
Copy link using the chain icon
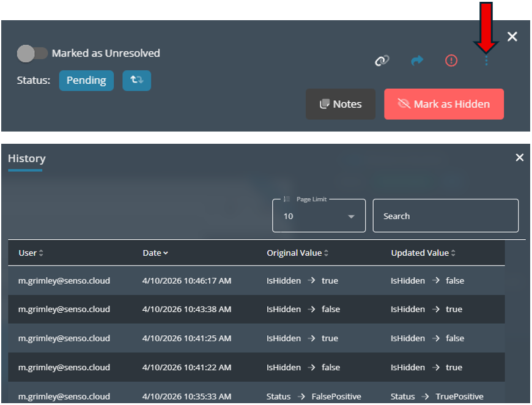pyautogui.click(x=382, y=61)
